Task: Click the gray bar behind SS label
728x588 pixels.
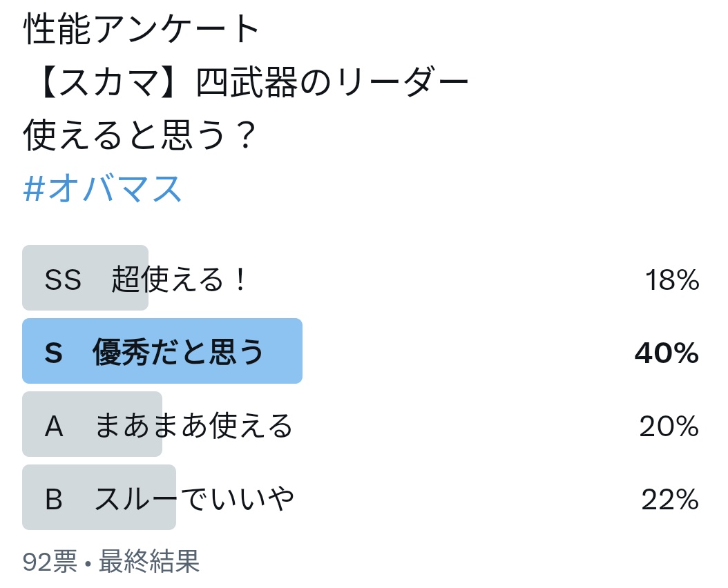Action: [86, 278]
